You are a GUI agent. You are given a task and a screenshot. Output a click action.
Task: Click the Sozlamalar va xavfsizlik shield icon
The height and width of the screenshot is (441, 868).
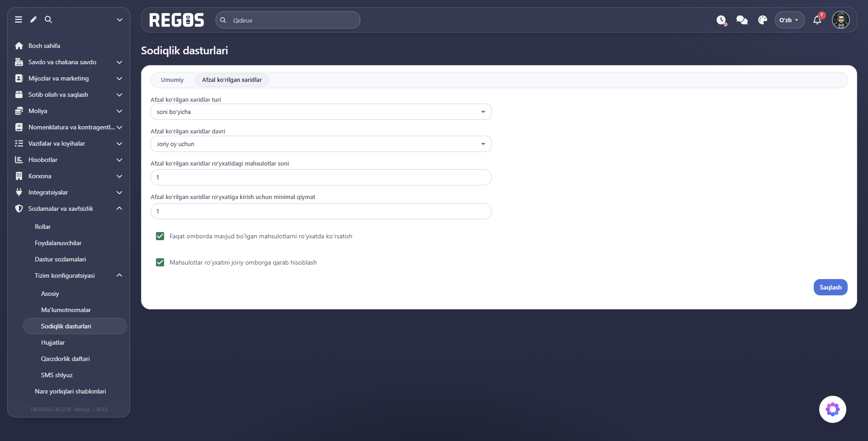(x=19, y=209)
